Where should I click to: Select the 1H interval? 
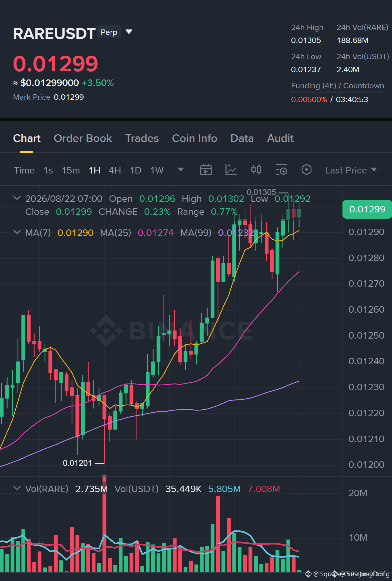pyautogui.click(x=95, y=170)
